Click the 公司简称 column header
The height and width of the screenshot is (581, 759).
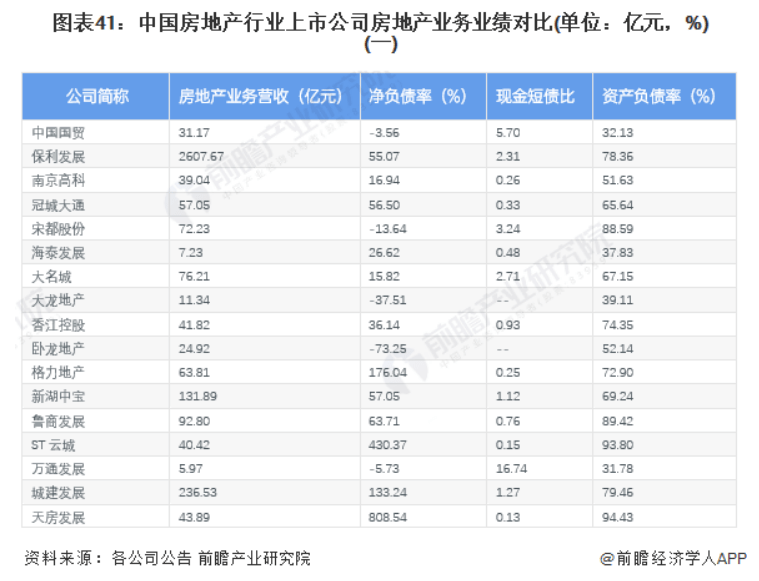(x=96, y=96)
